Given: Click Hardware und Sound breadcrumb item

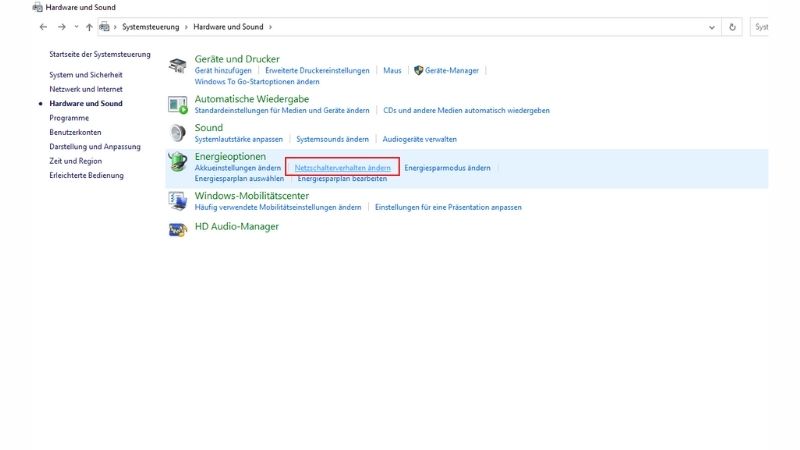Looking at the screenshot, I should point(228,27).
